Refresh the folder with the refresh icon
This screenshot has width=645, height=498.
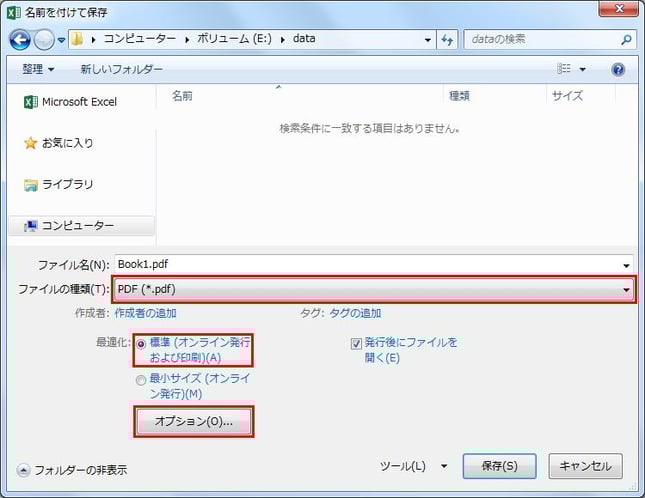[447, 40]
